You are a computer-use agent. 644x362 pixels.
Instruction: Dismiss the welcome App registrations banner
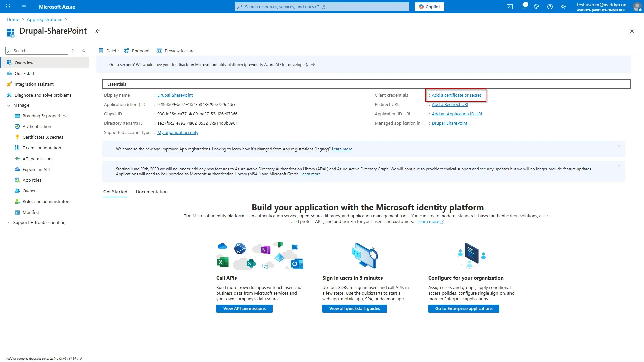619,146
